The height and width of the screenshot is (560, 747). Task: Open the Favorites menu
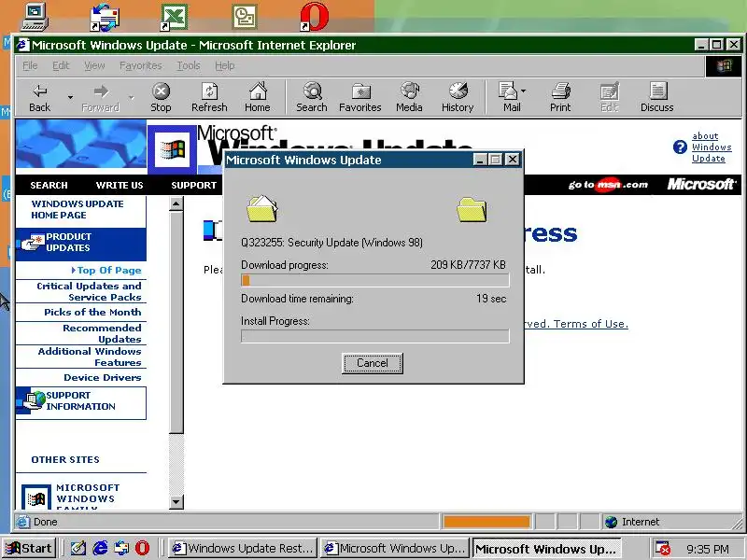click(141, 65)
